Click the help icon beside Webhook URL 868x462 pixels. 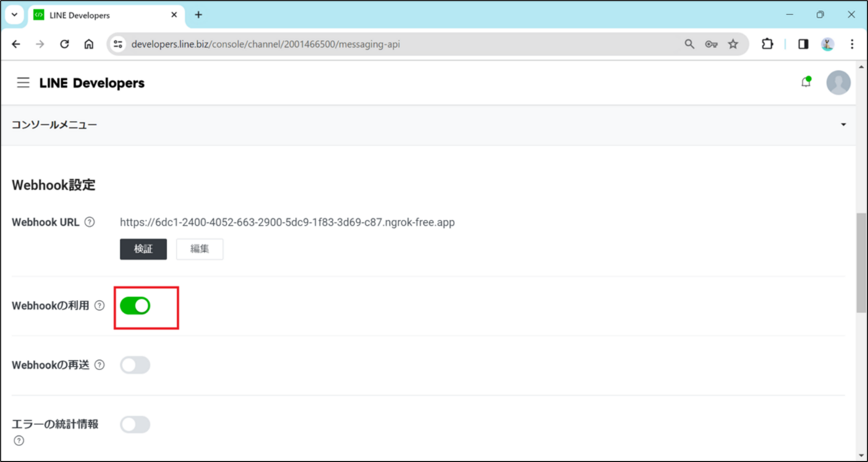[x=90, y=222]
